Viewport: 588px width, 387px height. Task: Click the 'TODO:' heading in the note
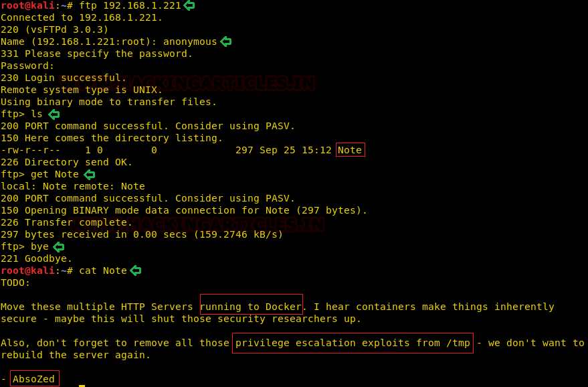coord(15,283)
